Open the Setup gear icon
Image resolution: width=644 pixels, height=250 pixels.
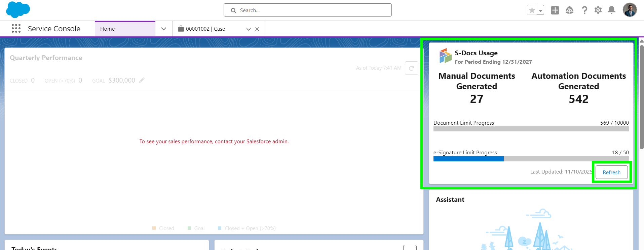pyautogui.click(x=598, y=10)
